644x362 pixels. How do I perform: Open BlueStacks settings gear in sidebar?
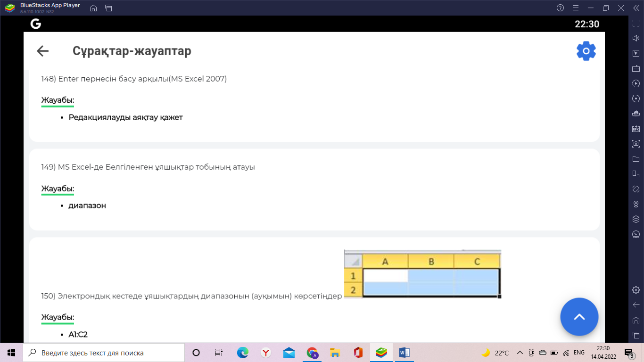click(x=636, y=289)
